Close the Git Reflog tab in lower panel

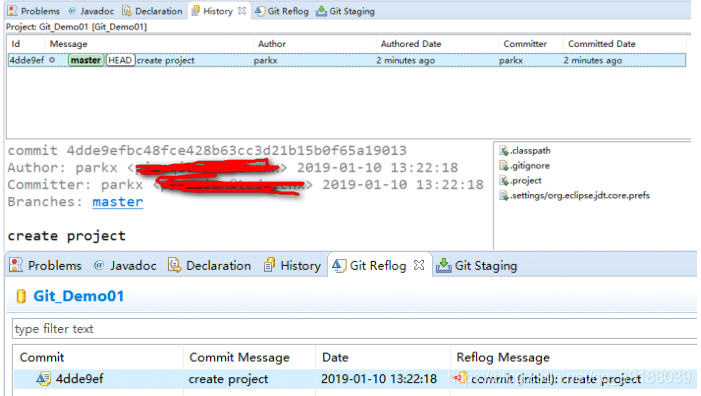pos(419,265)
